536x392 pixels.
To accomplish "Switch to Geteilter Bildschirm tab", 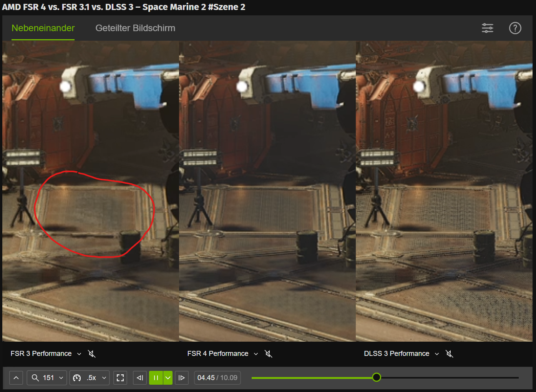I will [x=135, y=28].
